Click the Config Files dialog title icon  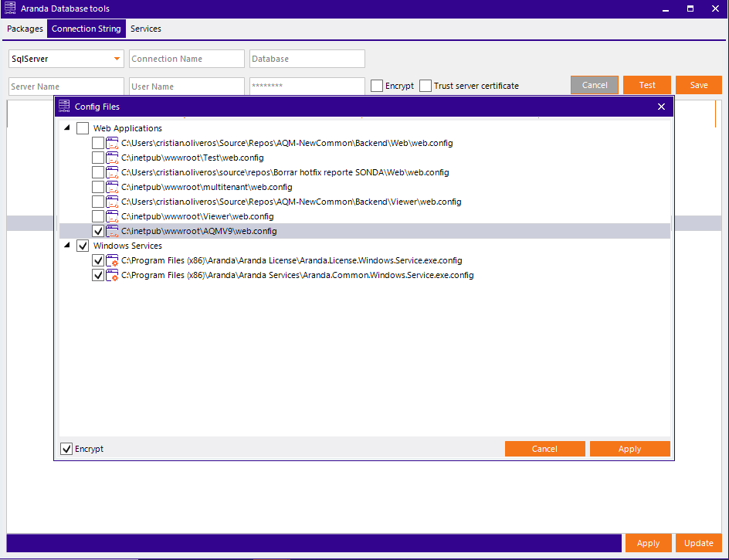(x=64, y=107)
